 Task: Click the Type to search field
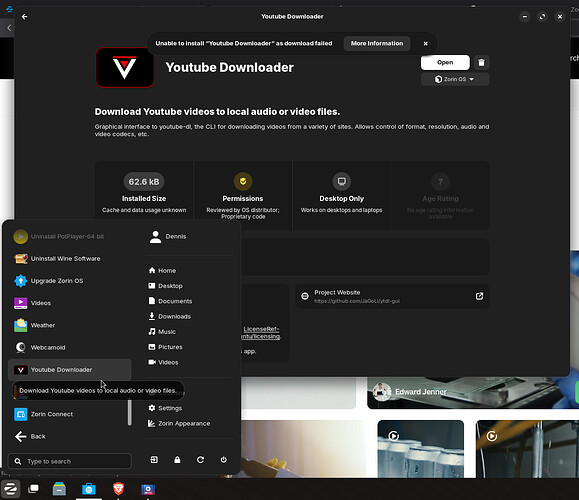click(x=69, y=461)
